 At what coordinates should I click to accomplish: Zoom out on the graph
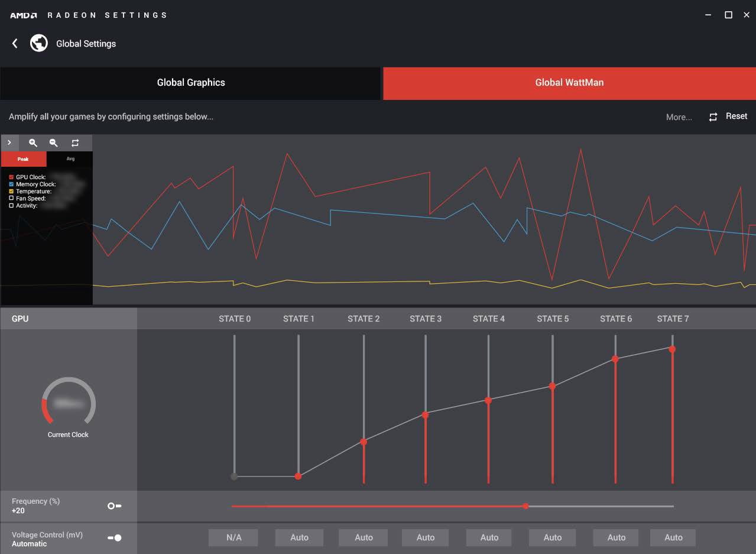53,142
